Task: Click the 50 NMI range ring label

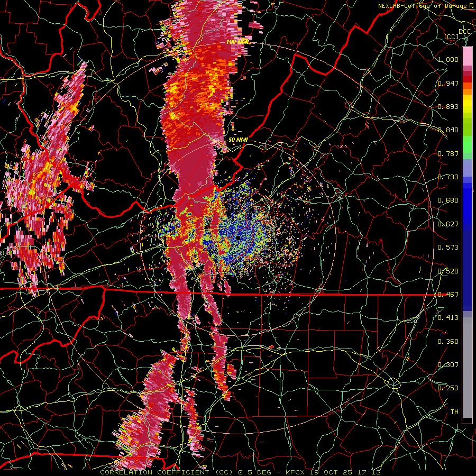Action: coord(238,140)
